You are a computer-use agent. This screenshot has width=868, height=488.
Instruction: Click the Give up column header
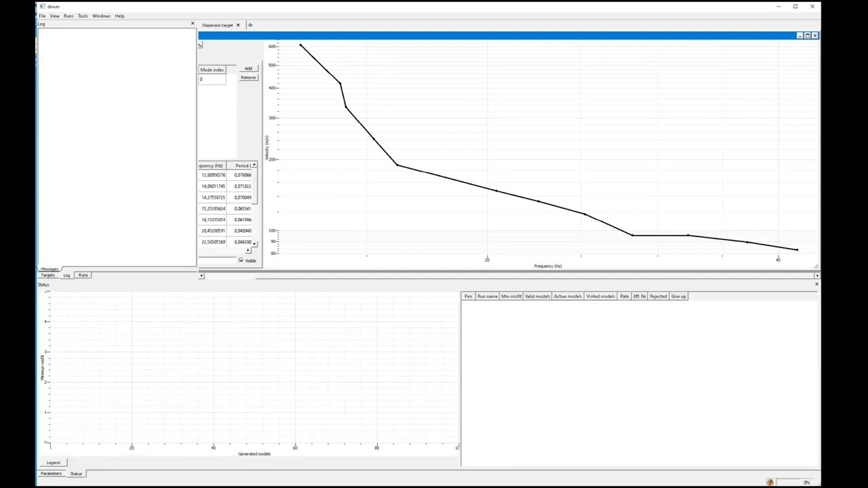click(x=678, y=296)
